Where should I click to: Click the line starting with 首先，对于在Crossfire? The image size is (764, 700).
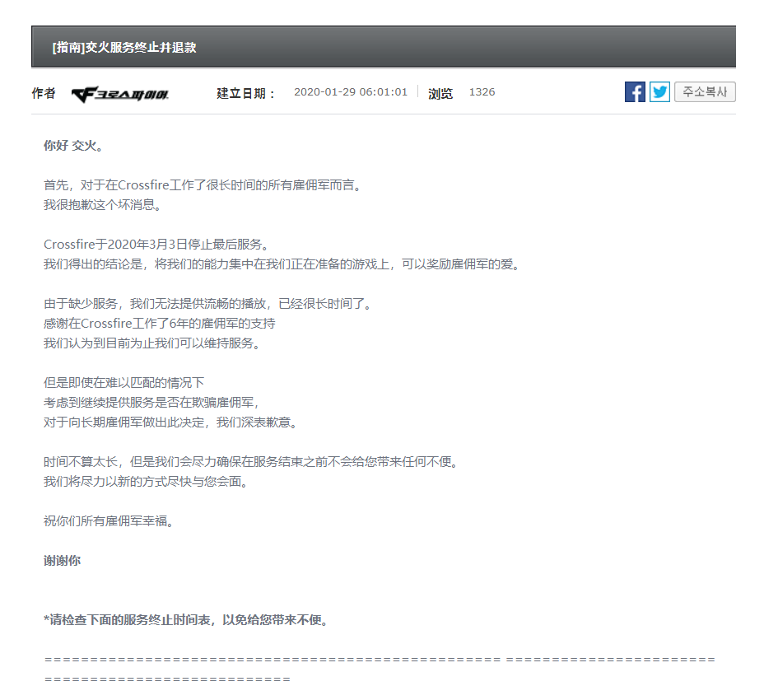[203, 185]
